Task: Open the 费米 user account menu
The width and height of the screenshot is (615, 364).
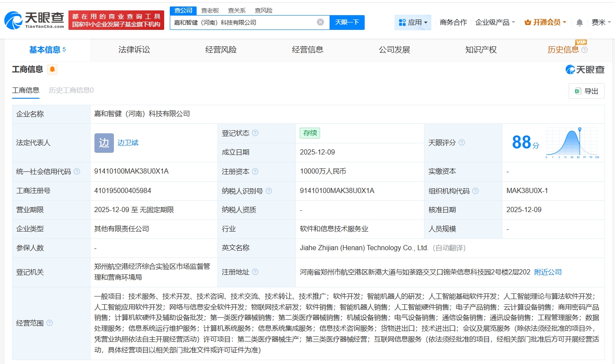Action: 601,22
